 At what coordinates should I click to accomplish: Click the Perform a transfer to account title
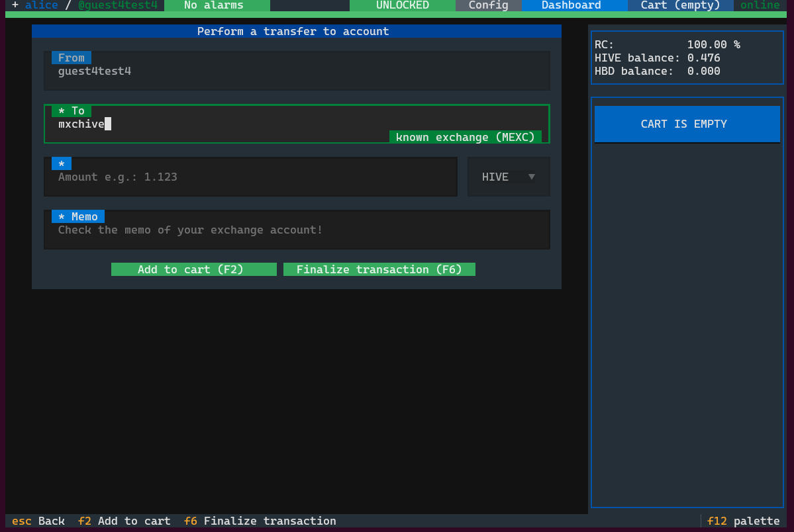[x=293, y=31]
